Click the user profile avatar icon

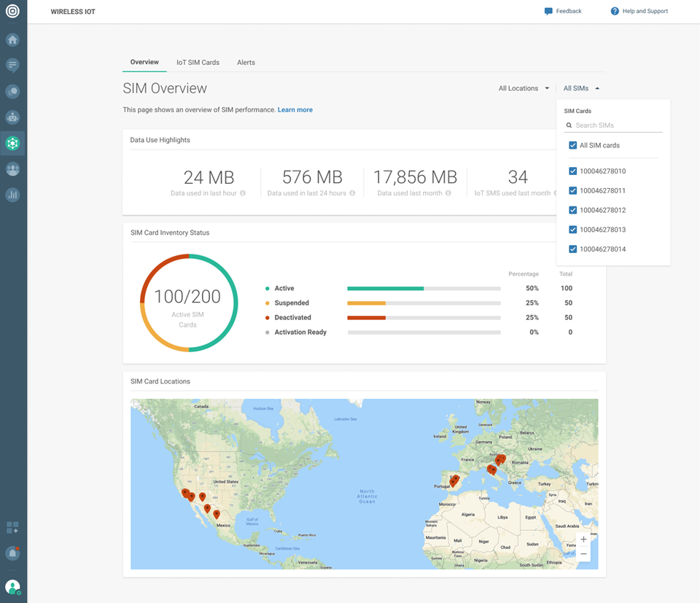[x=12, y=586]
